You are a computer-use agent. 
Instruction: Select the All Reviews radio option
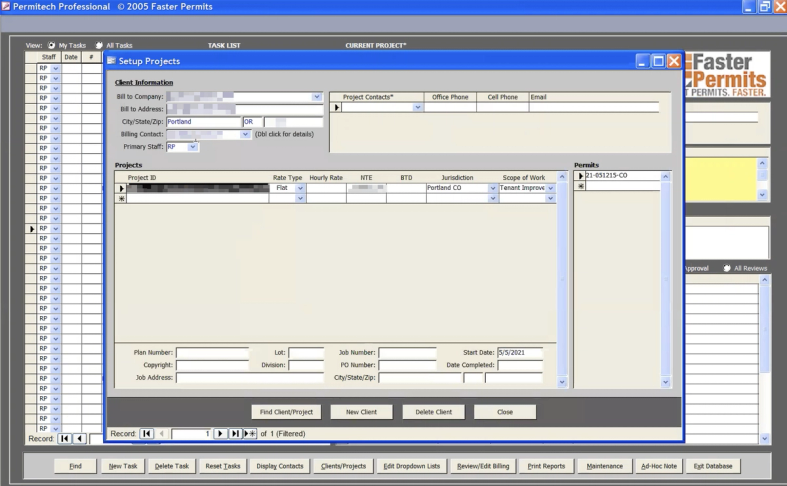pos(727,268)
